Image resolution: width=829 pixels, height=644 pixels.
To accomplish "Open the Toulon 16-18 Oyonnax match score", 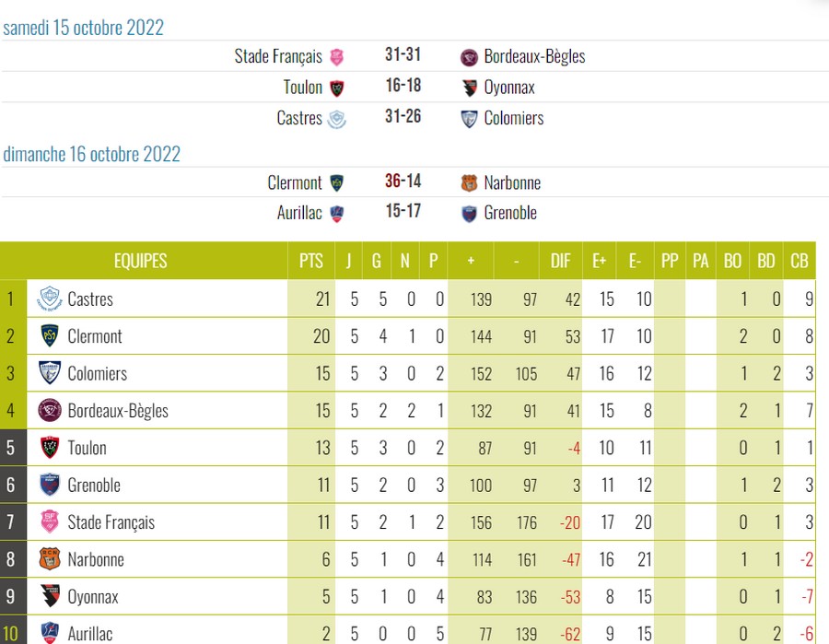I will pyautogui.click(x=403, y=87).
